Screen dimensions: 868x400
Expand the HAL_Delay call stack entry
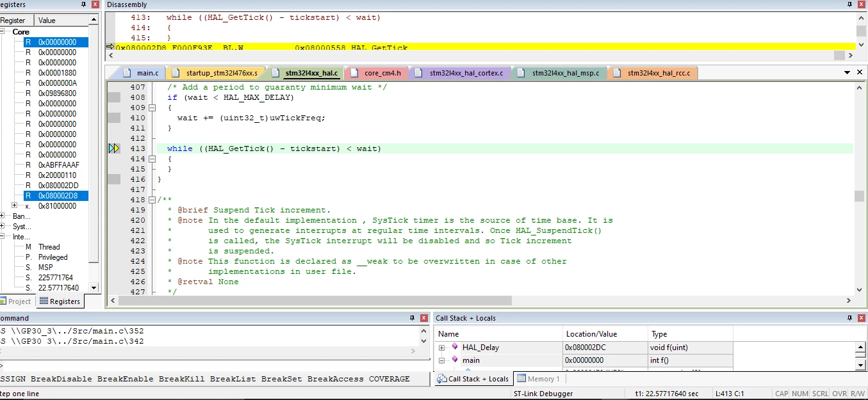[x=441, y=348]
